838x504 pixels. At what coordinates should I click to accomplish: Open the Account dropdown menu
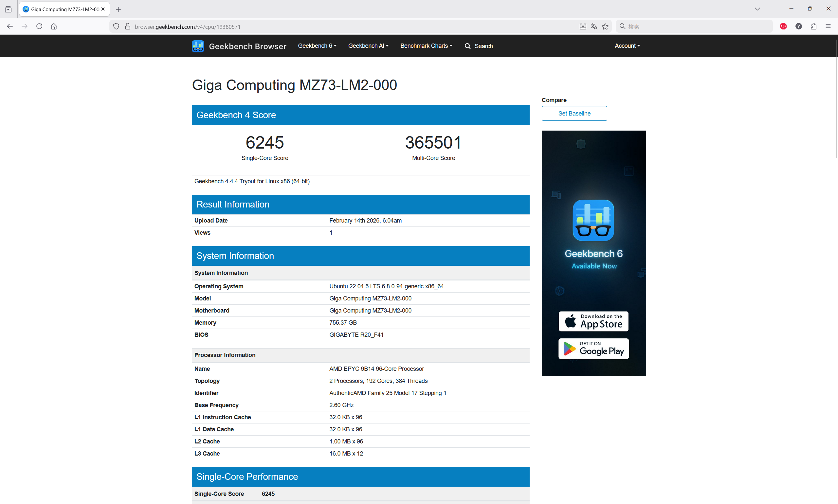pos(627,46)
